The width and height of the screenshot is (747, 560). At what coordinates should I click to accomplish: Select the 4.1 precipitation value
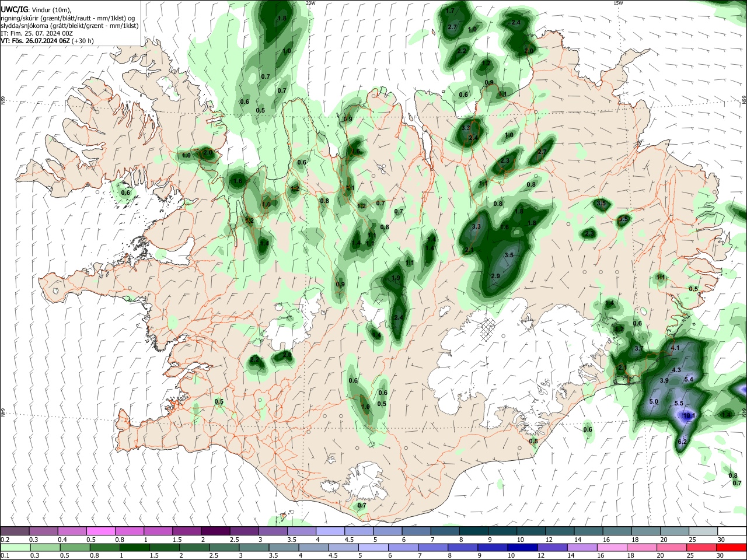pos(676,348)
